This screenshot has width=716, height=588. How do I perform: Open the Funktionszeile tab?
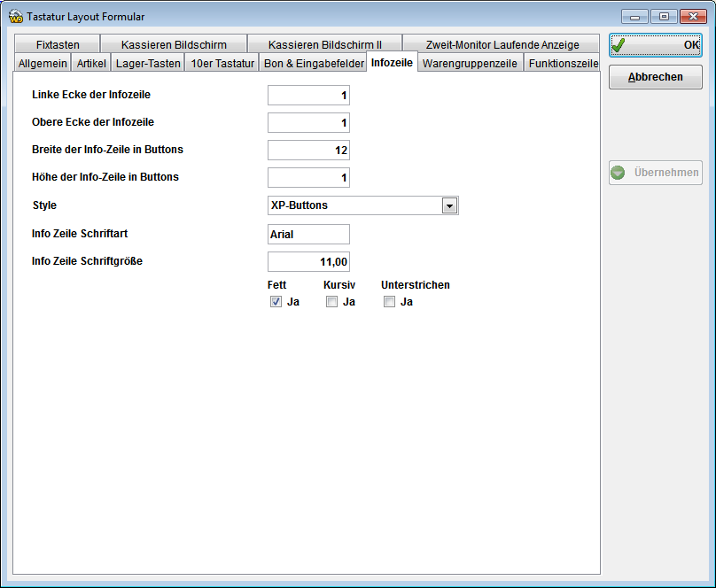click(563, 63)
